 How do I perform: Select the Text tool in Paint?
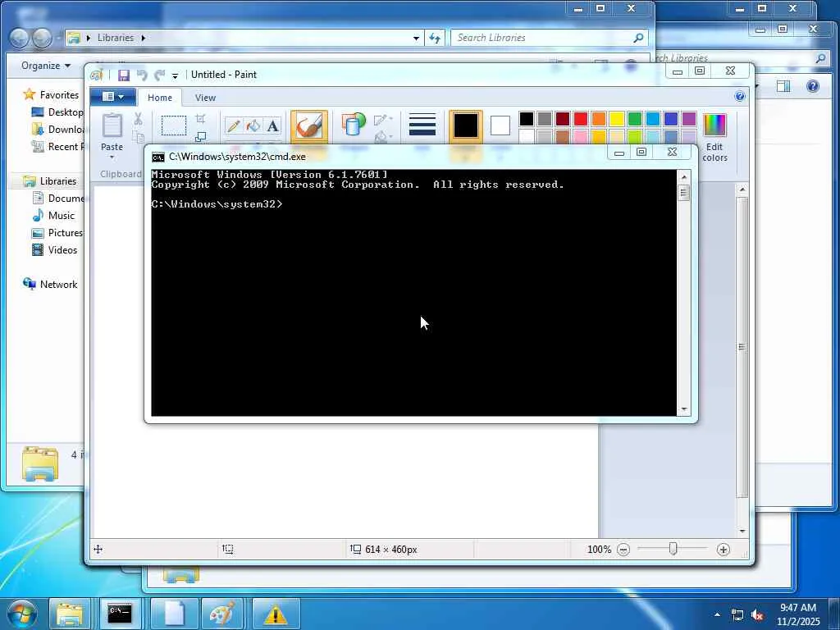click(272, 126)
